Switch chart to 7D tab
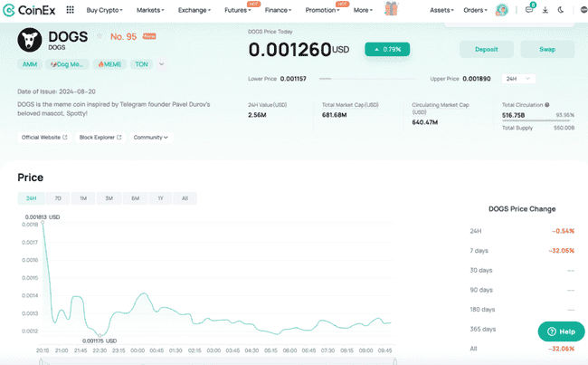 point(58,198)
